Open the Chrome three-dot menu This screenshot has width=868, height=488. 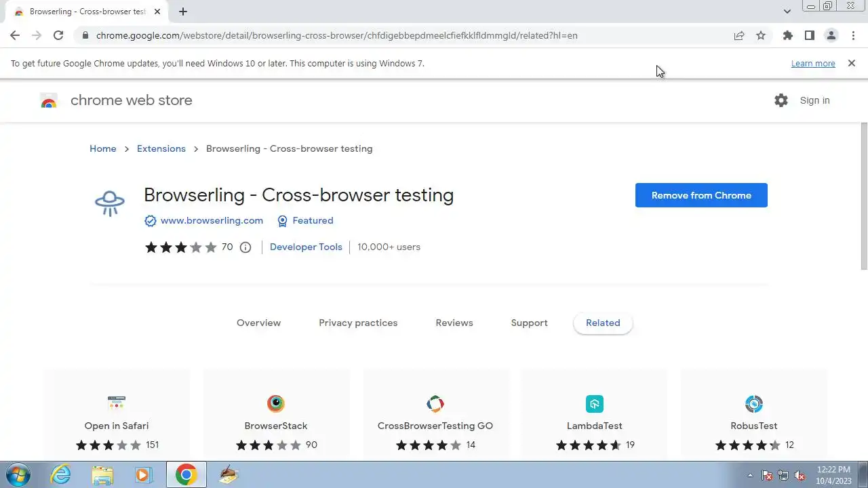tap(853, 35)
